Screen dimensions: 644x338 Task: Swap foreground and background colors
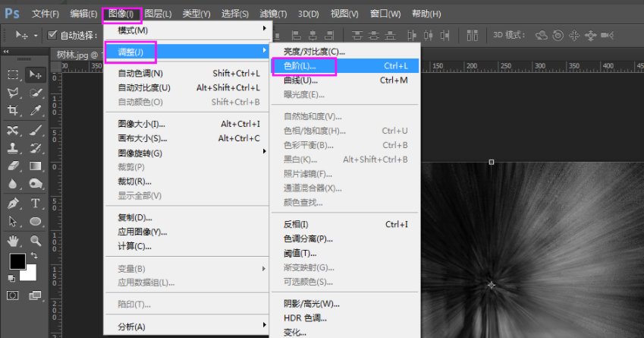pos(34,256)
